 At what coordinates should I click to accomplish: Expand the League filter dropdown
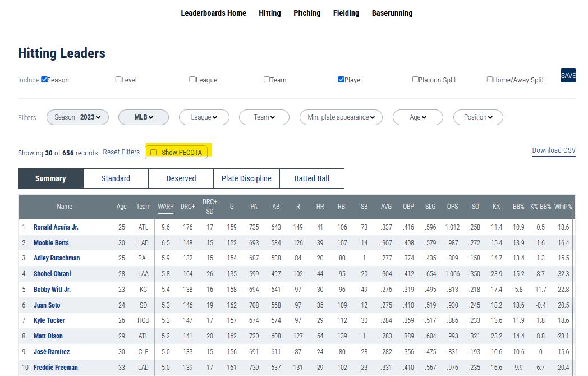(x=204, y=117)
